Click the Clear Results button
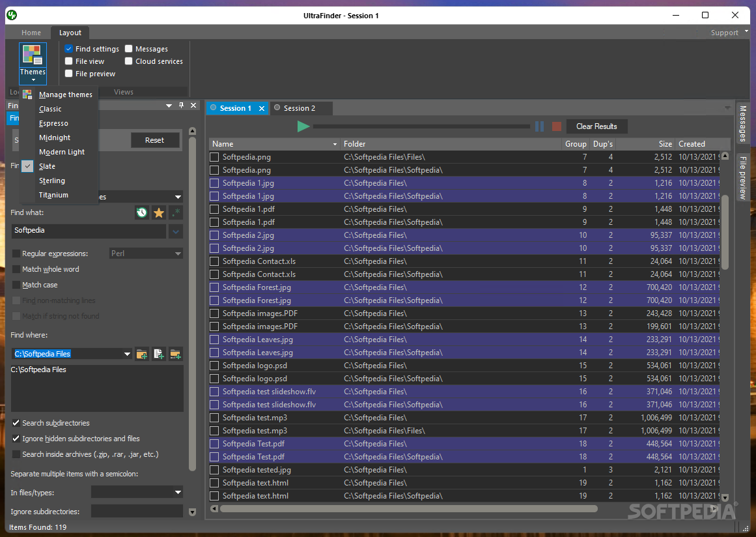Screen dimensions: 756x537 [x=596, y=126]
